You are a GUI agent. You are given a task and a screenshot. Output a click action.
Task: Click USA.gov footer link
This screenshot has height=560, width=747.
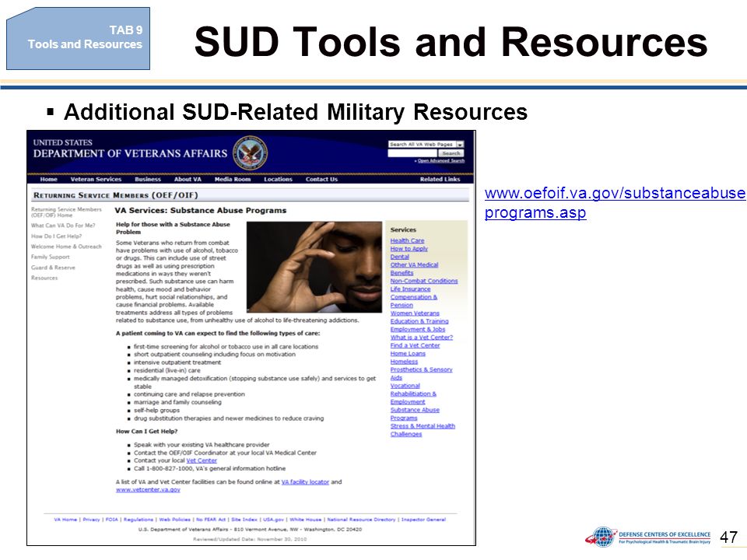point(273,520)
